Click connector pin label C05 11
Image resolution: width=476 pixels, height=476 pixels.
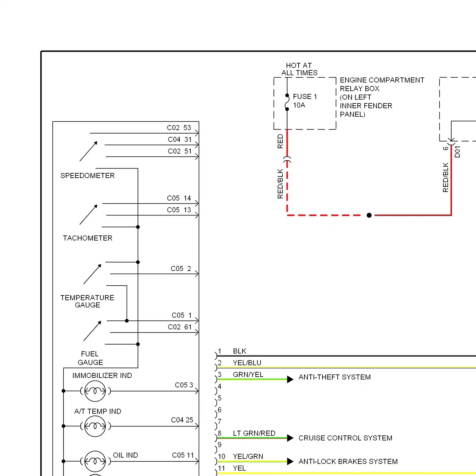183,455
